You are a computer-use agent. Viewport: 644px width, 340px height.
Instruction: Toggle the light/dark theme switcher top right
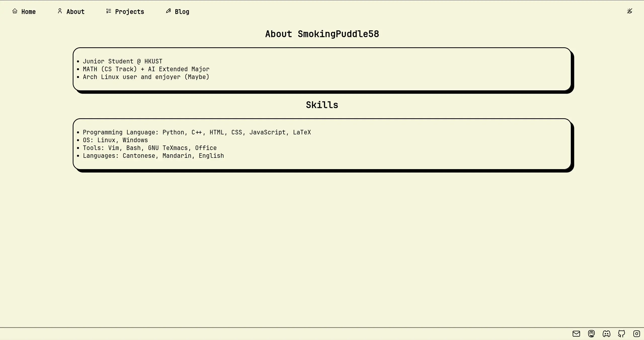point(630,11)
